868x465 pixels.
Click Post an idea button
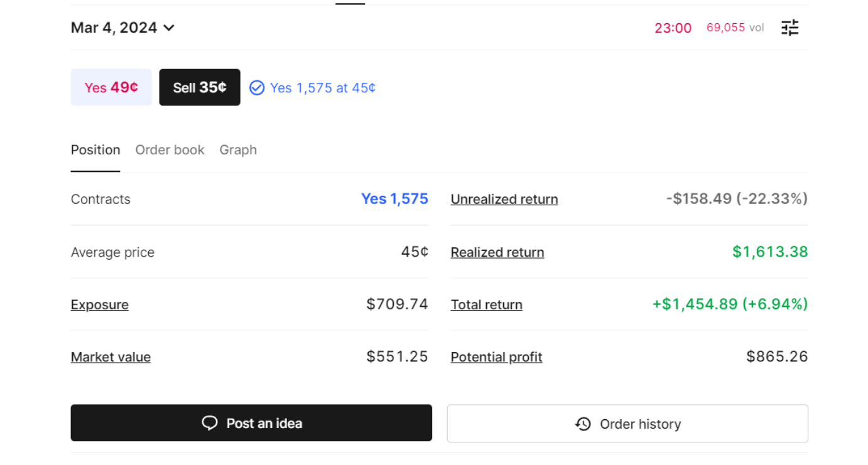(x=251, y=423)
